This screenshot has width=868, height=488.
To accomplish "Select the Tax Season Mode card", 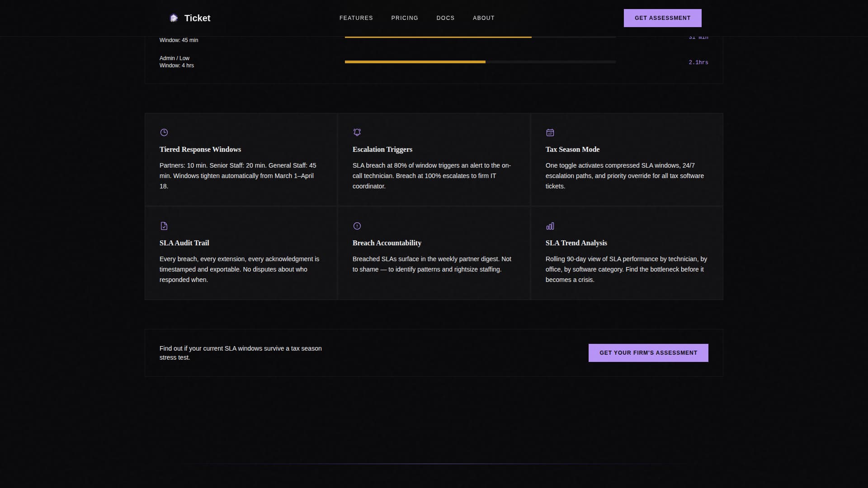I will (626, 159).
